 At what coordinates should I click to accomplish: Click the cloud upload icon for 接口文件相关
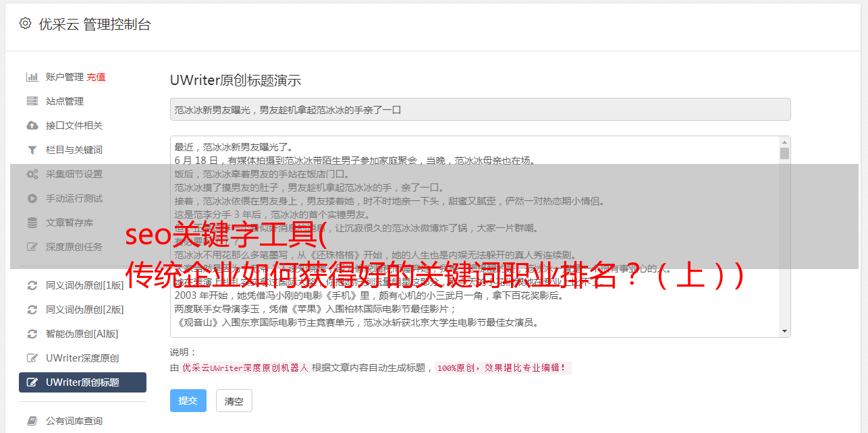tap(32, 125)
